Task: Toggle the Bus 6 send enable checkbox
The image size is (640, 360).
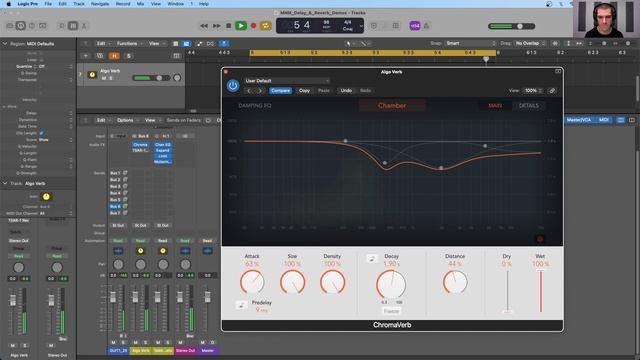Action: [125, 207]
